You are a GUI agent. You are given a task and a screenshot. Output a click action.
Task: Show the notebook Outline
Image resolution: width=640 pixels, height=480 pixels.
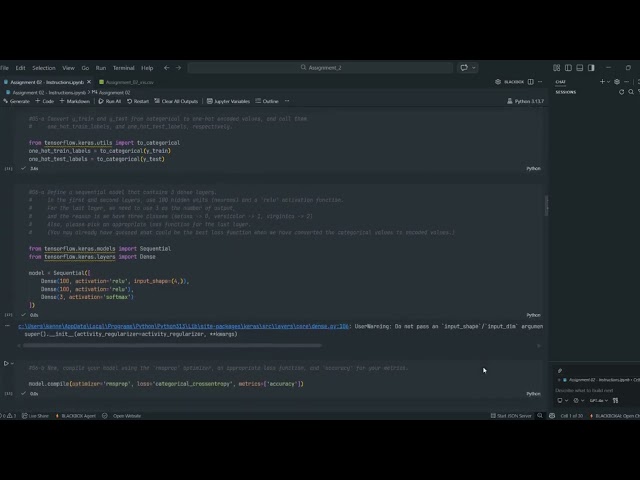(x=268, y=101)
